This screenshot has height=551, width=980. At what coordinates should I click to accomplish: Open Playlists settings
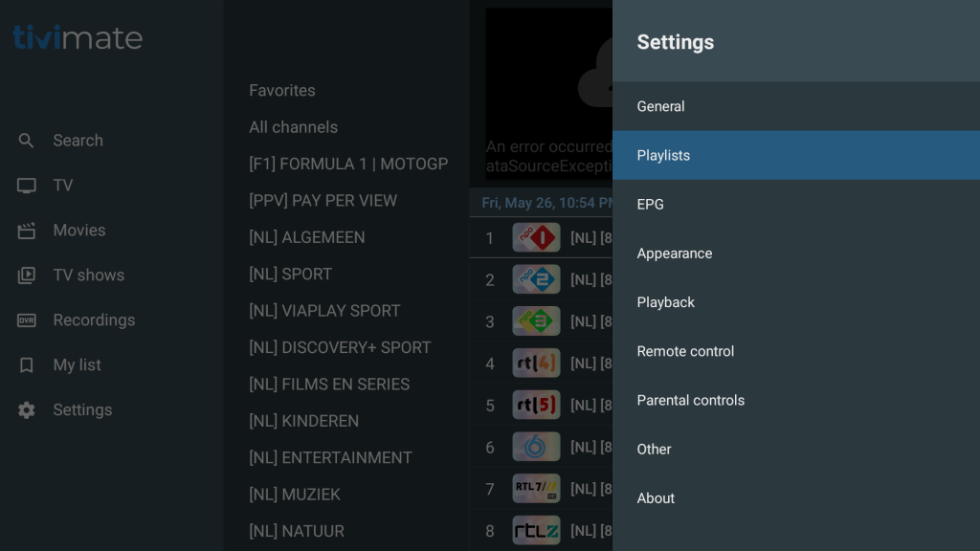(x=663, y=155)
